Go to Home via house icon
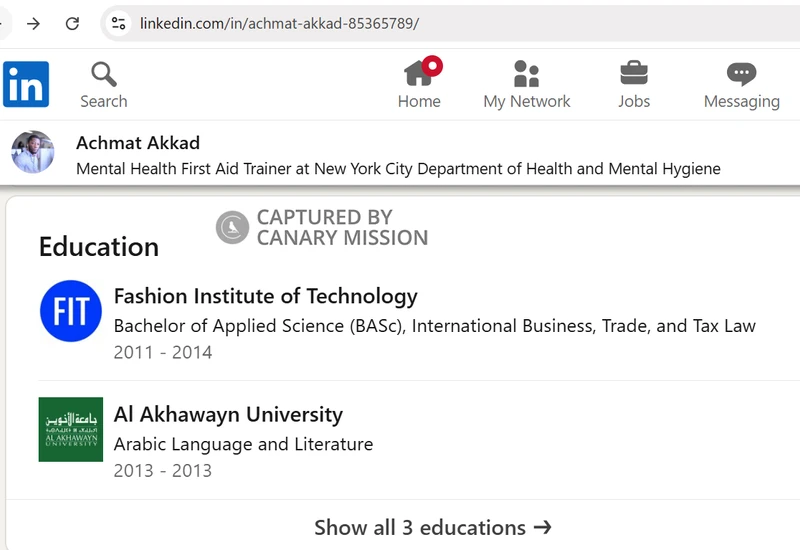The image size is (800, 550). coord(419,73)
